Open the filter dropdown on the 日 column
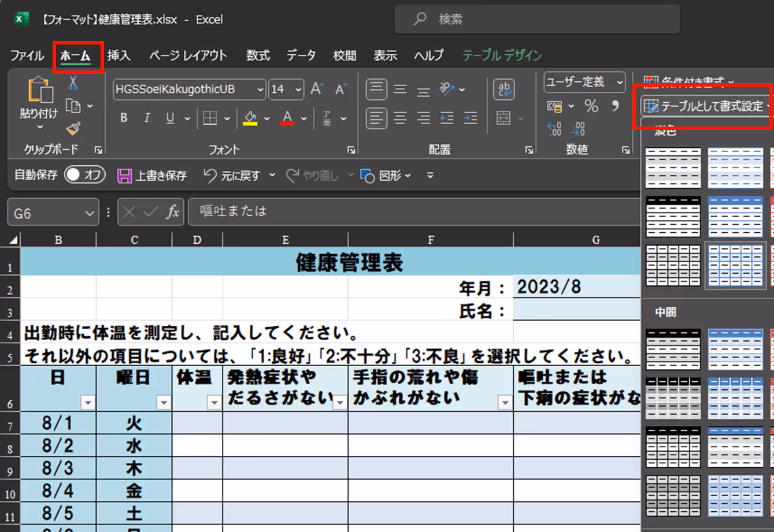The width and height of the screenshot is (774, 532). [88, 403]
